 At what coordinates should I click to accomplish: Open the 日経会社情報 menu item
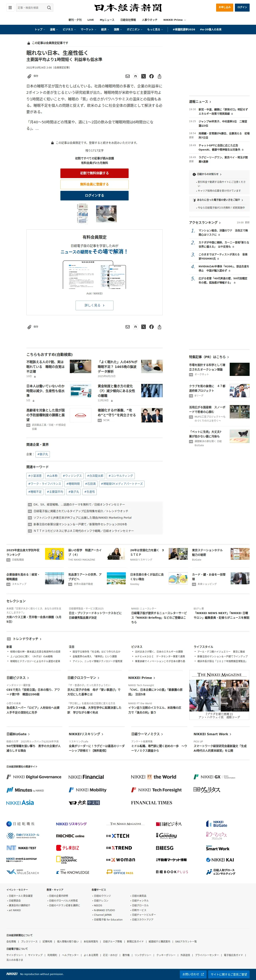click(x=128, y=20)
